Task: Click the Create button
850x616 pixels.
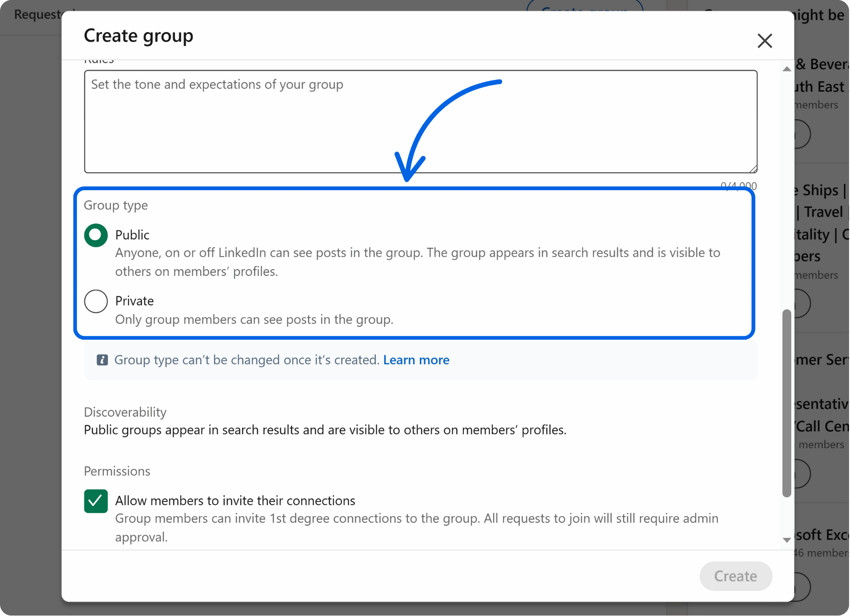Action: point(735,576)
